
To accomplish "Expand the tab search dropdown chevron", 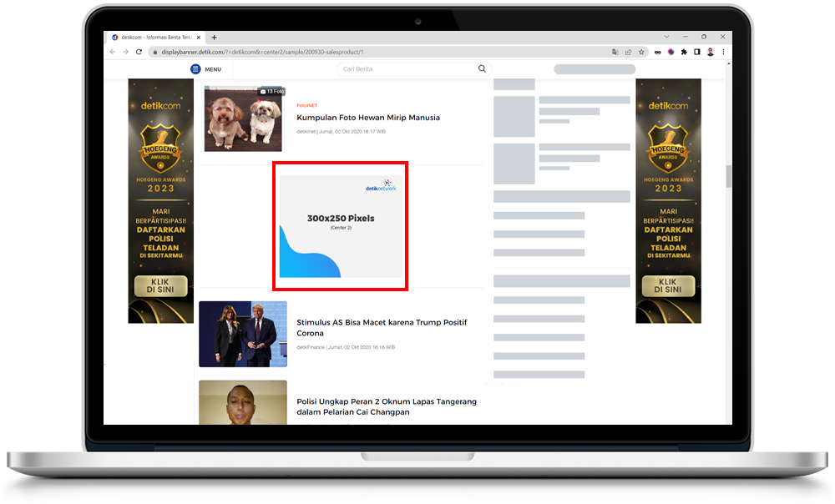I will [666, 37].
